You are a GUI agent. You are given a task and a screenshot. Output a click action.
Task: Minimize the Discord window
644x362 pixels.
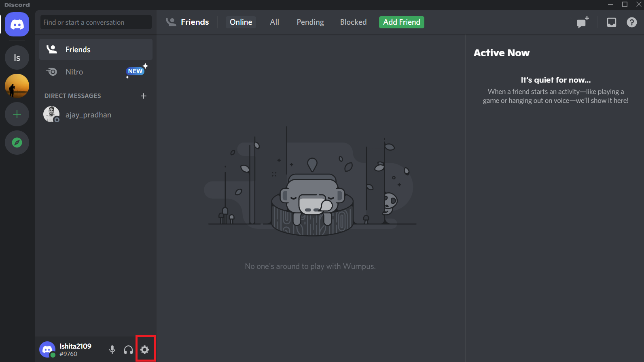(610, 4)
